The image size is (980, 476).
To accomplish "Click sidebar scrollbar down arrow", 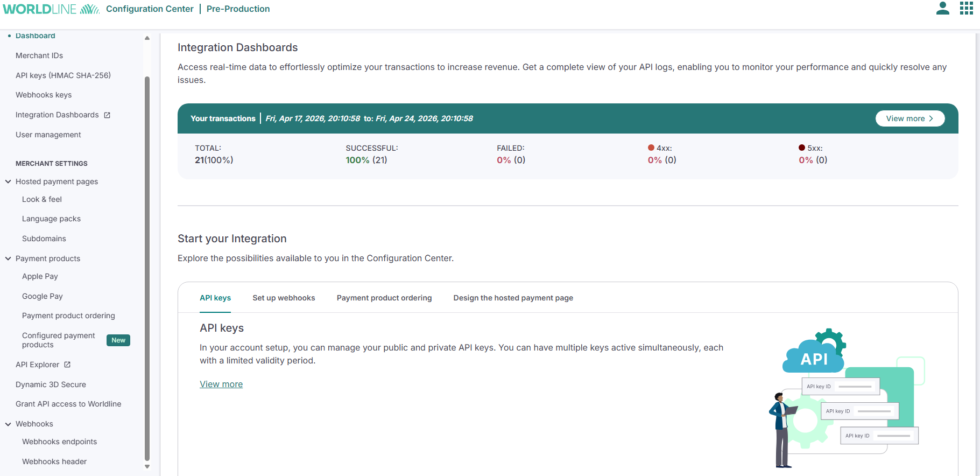I will [147, 467].
